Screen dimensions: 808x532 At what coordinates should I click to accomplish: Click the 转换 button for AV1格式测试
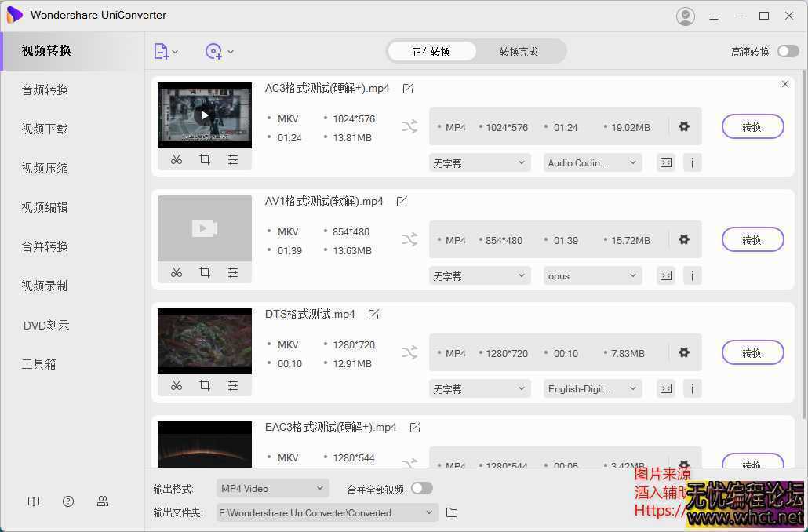coord(752,240)
